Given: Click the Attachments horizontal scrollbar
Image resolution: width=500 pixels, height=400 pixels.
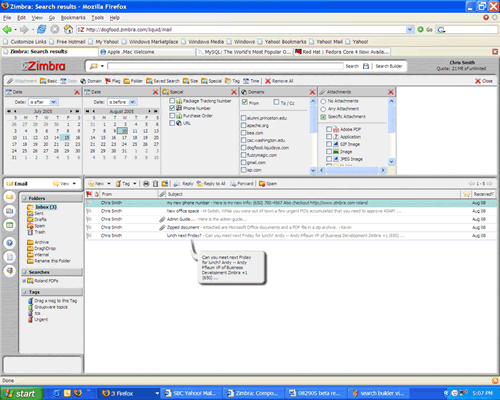Looking at the screenshot, I should point(352,170).
